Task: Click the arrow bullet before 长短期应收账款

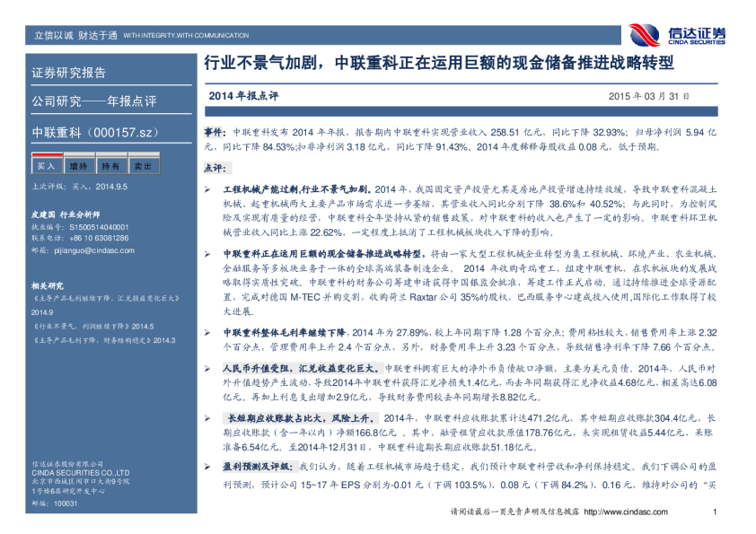Action: click(x=207, y=418)
